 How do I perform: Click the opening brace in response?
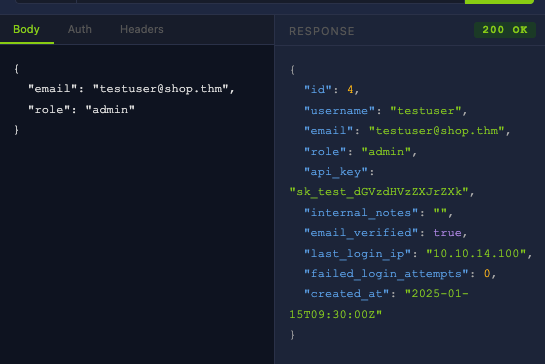point(292,70)
